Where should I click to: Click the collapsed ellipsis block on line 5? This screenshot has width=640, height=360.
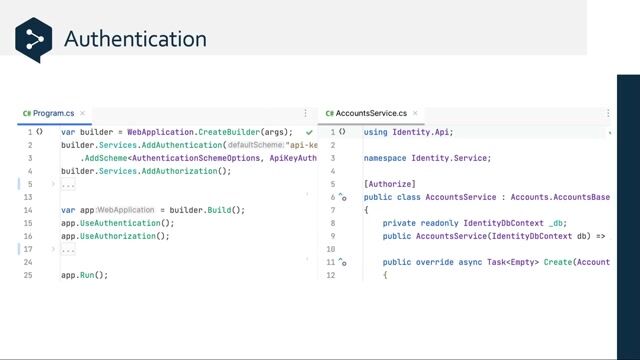(68, 184)
